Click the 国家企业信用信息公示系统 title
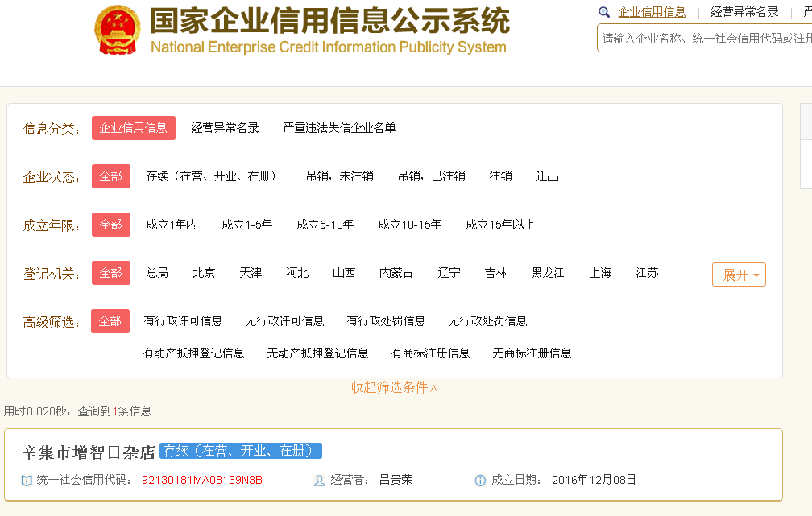This screenshot has height=516, width=812. (330, 21)
